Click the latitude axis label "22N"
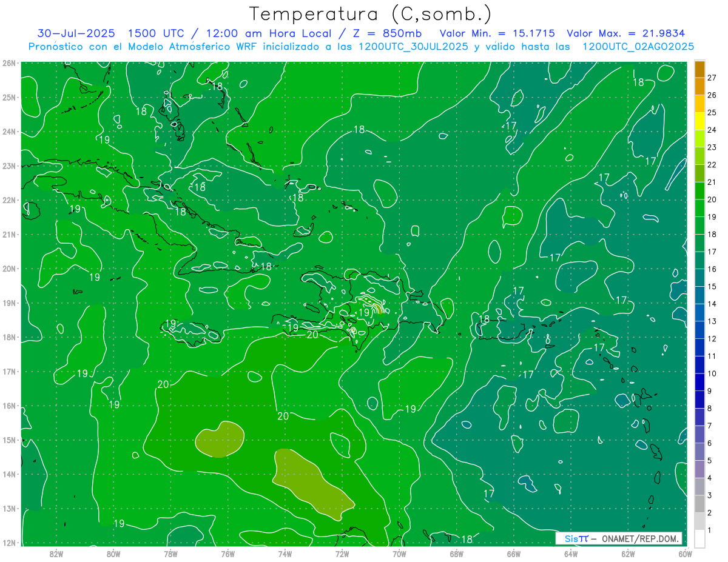 (x=8, y=200)
